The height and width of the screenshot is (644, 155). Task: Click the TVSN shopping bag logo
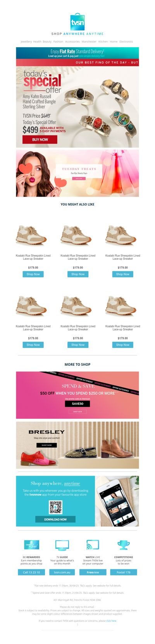(77, 22)
